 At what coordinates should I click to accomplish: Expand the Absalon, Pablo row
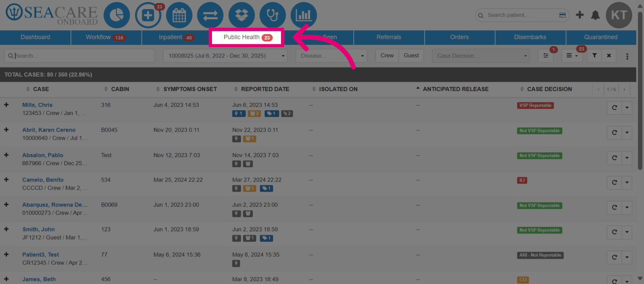coord(6,155)
